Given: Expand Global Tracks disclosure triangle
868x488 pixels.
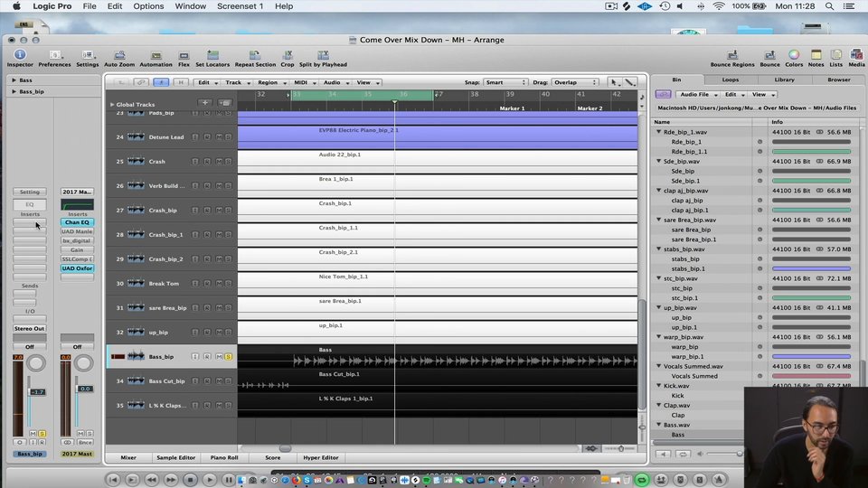Looking at the screenshot, I should pos(112,104).
